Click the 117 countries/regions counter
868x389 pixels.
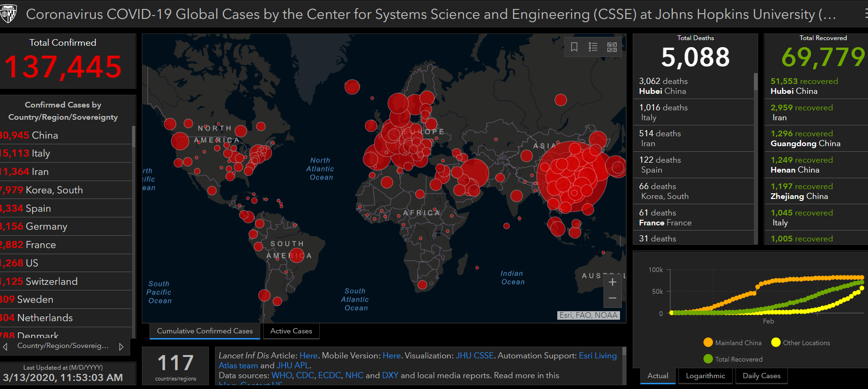[175, 366]
